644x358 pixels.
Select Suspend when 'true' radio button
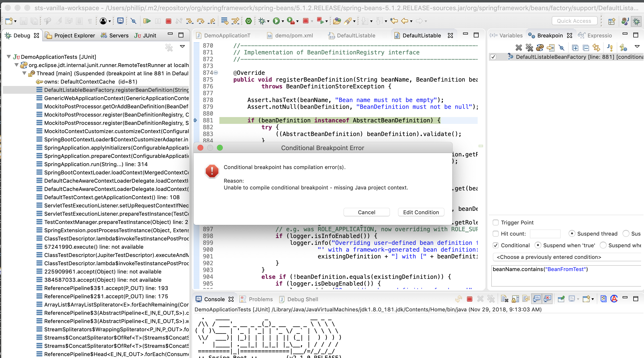pos(538,245)
